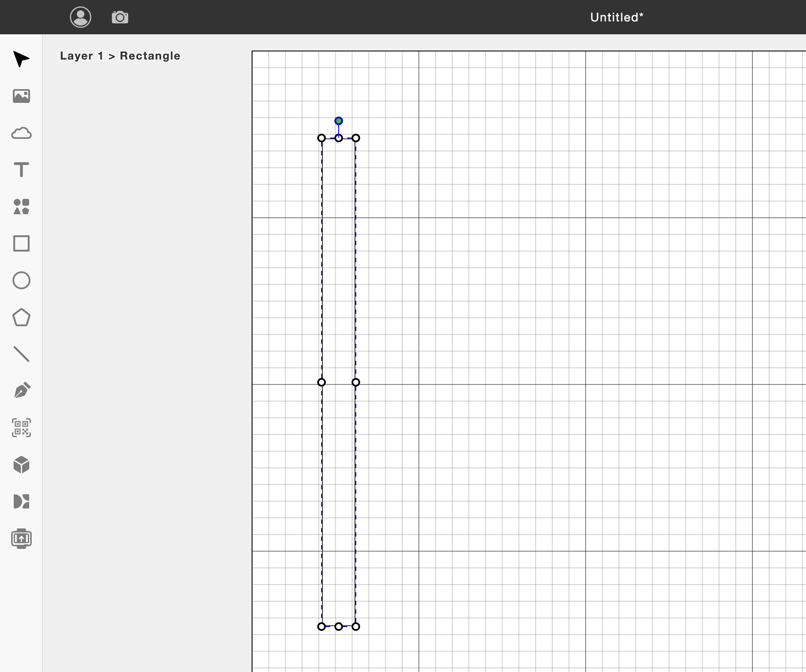Open the shapes elements tool

click(x=21, y=207)
